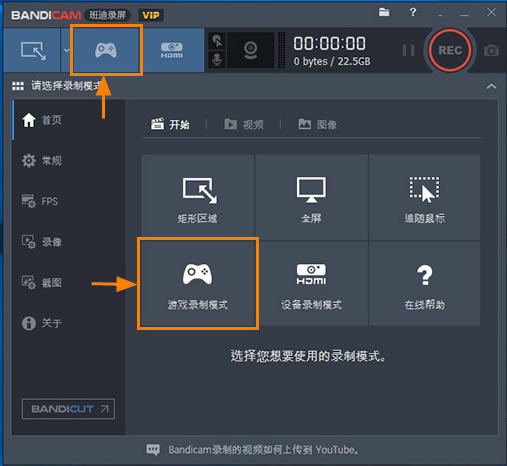Click the 00:00:00 recording timer
Viewport: 507px width, 466px height.
[329, 43]
